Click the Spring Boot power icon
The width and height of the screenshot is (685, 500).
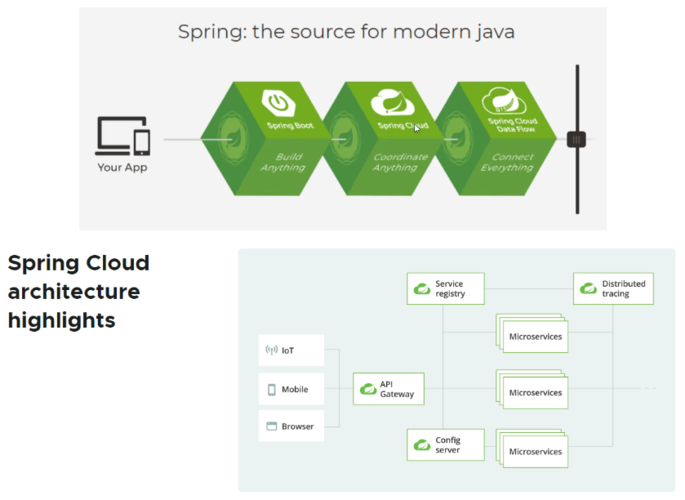[277, 102]
